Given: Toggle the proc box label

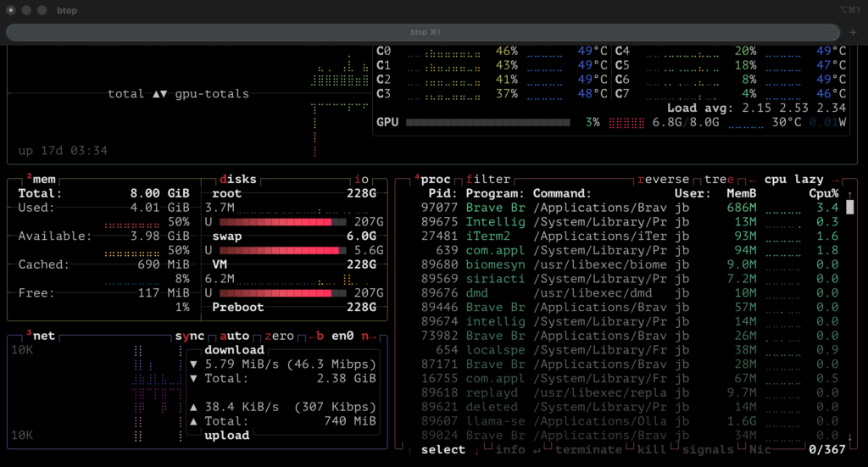Looking at the screenshot, I should coord(432,180).
